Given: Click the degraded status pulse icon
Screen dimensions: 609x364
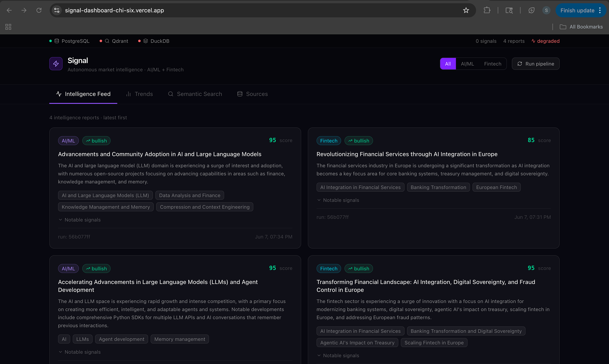Looking at the screenshot, I should [533, 41].
